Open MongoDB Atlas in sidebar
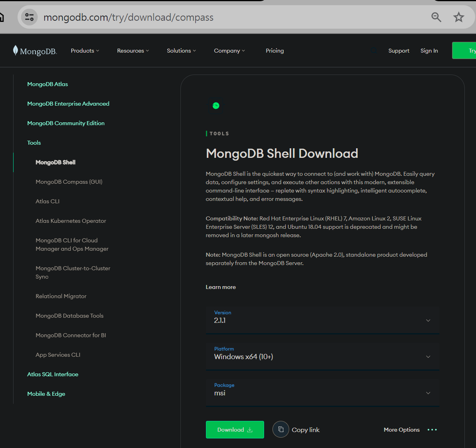This screenshot has height=448, width=476. coord(47,84)
